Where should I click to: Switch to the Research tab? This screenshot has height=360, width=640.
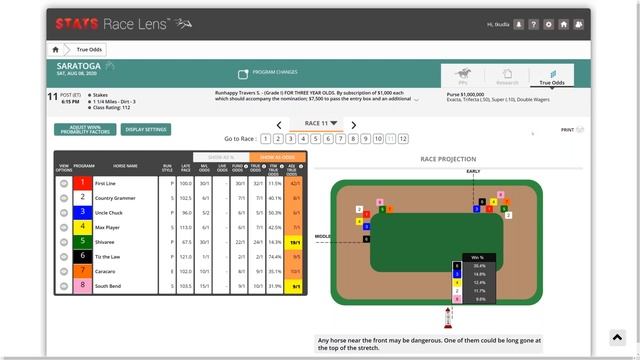(x=507, y=76)
